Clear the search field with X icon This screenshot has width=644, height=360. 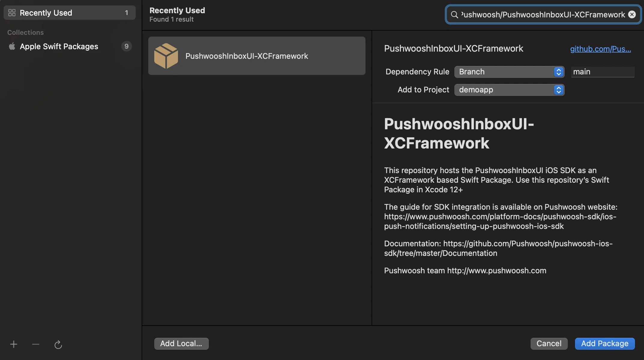[632, 15]
